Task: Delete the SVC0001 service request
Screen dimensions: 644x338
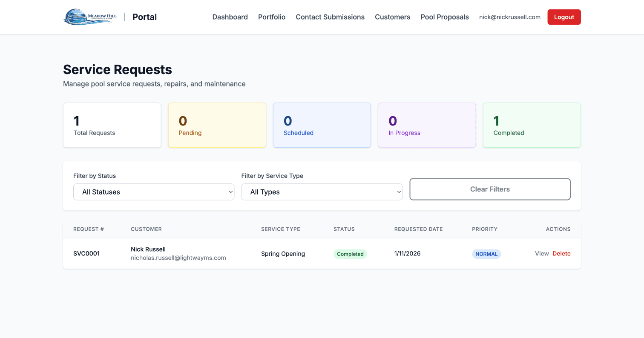Action: 561,253
